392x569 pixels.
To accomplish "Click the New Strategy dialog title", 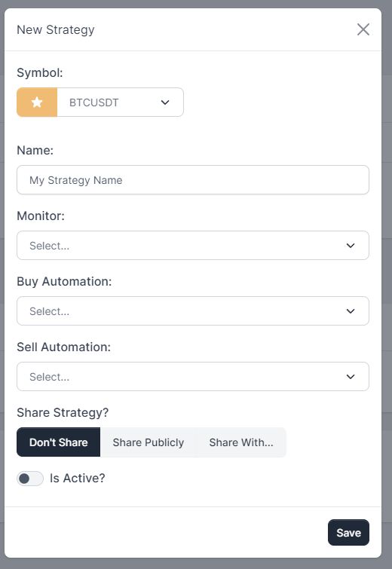I will (x=56, y=29).
